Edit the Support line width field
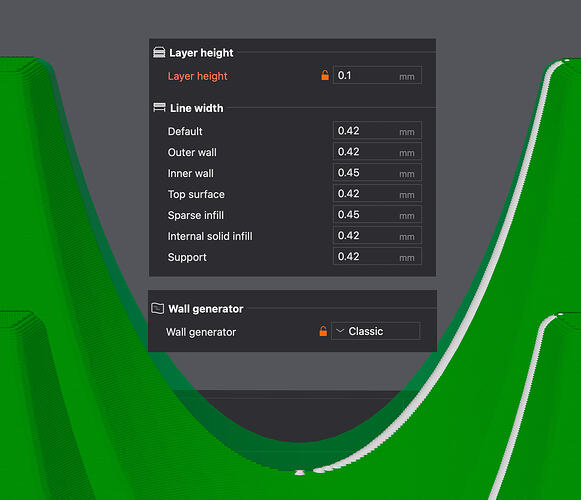The width and height of the screenshot is (581, 500). pos(377,256)
